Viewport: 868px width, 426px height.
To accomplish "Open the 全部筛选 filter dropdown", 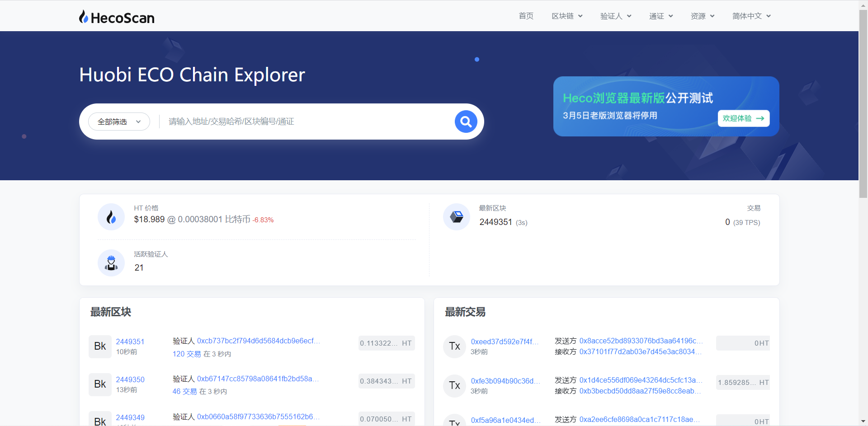I will point(119,121).
